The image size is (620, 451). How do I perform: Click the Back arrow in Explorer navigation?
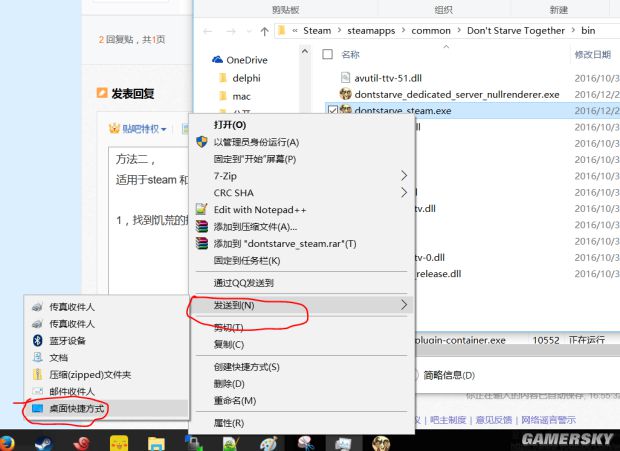[x=208, y=31]
